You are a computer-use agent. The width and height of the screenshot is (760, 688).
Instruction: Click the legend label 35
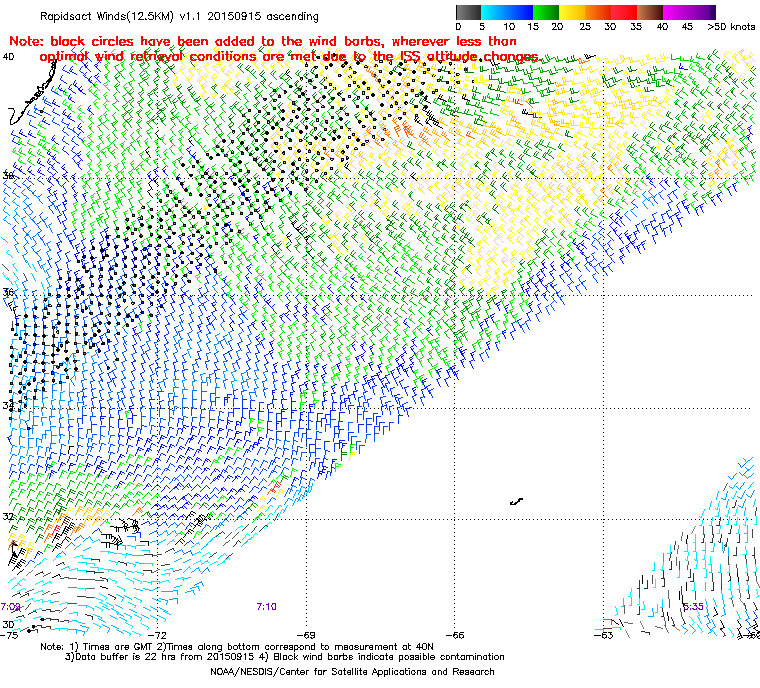[x=636, y=27]
